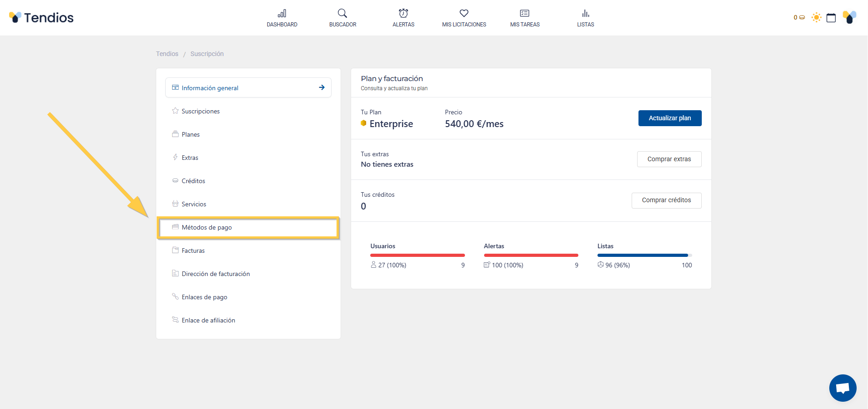Open the Dashboard bar chart icon
This screenshot has height=409, width=868.
click(282, 14)
